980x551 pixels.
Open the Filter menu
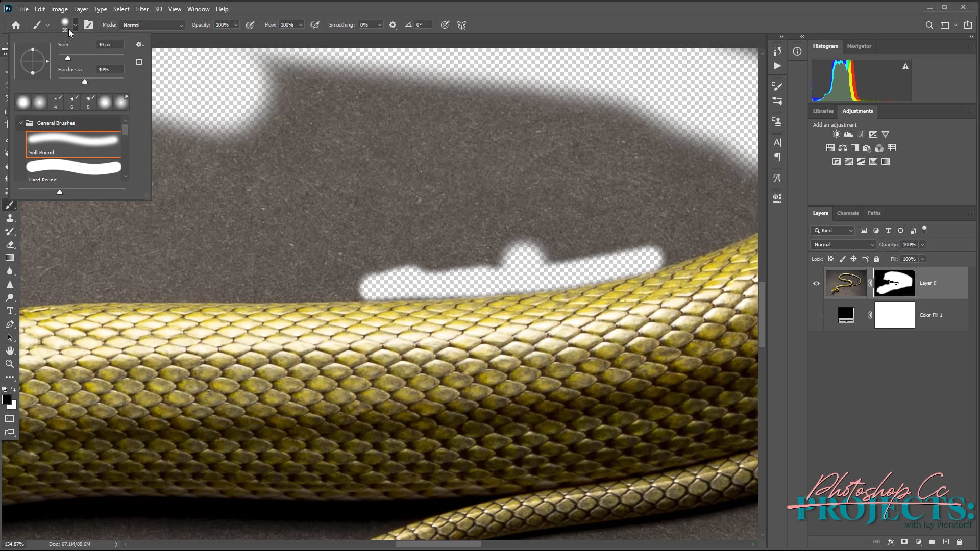[141, 9]
